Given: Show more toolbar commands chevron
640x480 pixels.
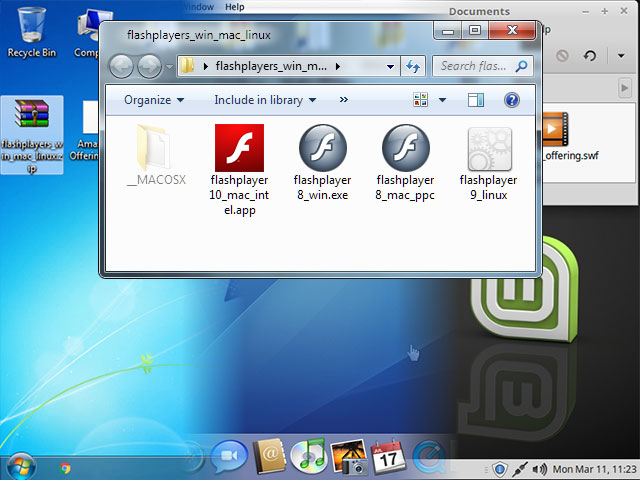Looking at the screenshot, I should coord(344,100).
